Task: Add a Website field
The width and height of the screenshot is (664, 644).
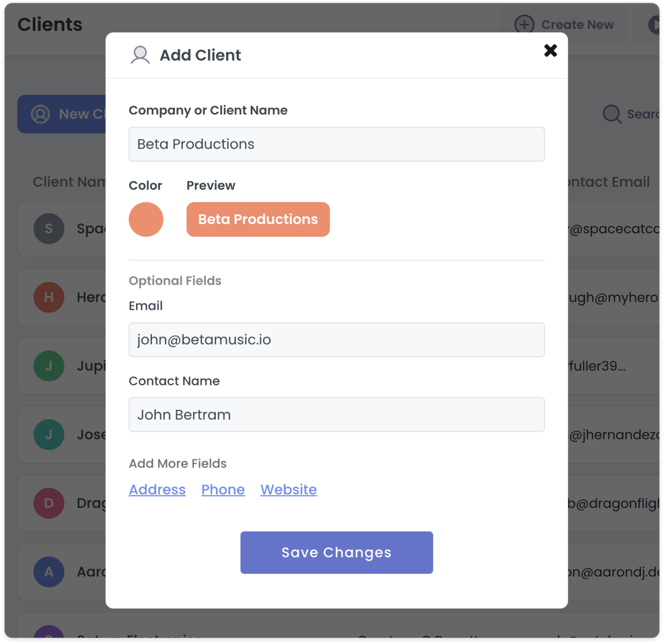Action: (288, 489)
